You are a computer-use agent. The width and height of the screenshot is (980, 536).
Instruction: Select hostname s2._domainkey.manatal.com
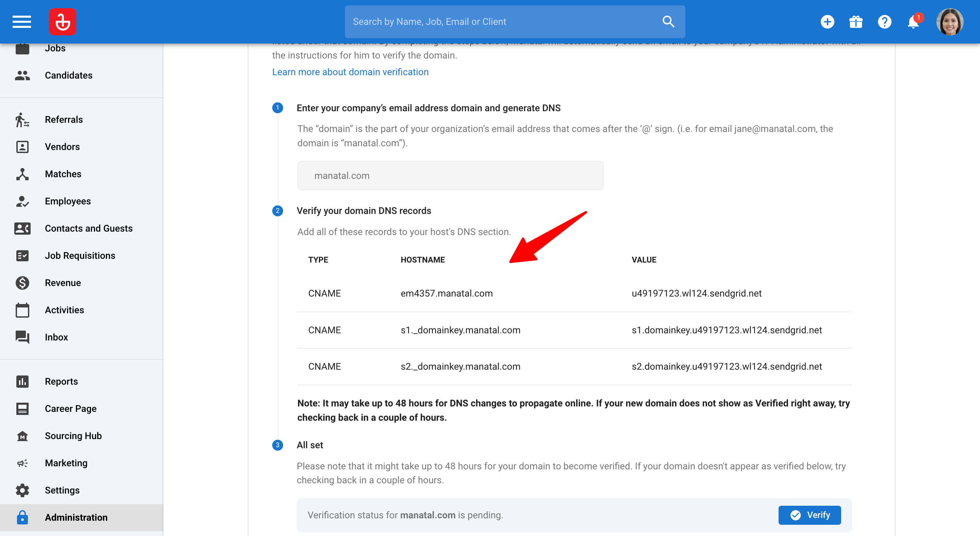tap(460, 366)
